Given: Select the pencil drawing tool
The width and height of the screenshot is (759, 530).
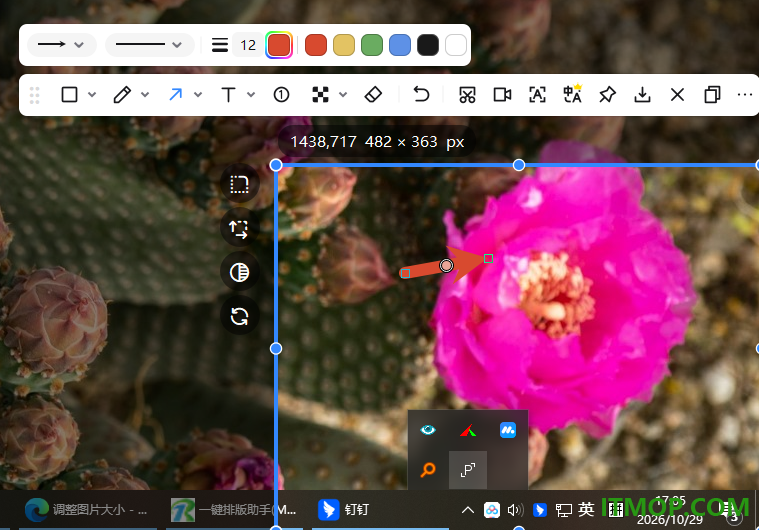Looking at the screenshot, I should (x=122, y=94).
